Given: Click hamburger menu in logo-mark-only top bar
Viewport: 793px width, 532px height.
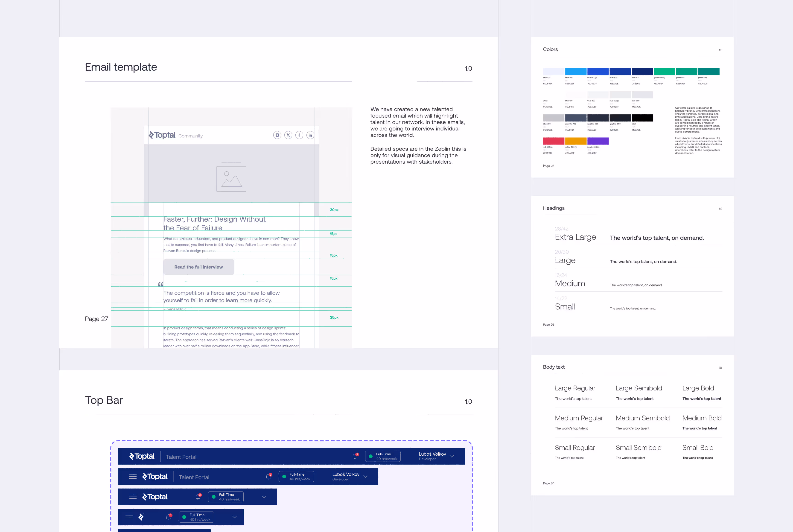Looking at the screenshot, I should 129,517.
